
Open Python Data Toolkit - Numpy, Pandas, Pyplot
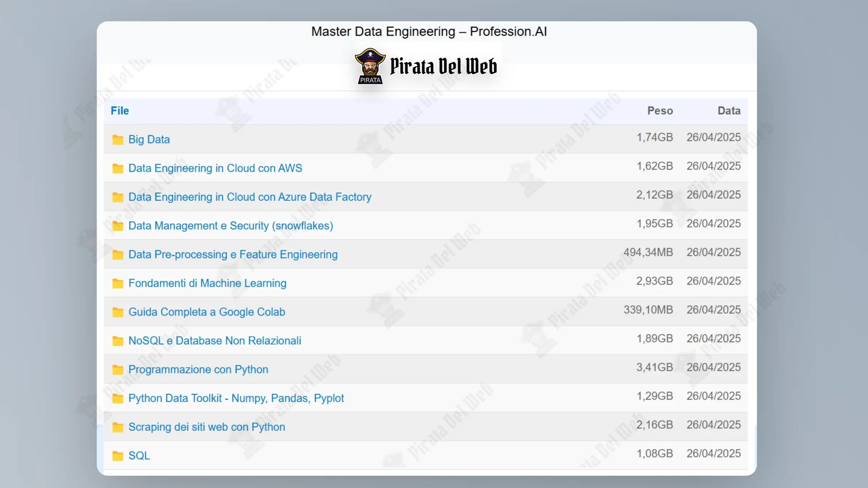click(x=236, y=398)
